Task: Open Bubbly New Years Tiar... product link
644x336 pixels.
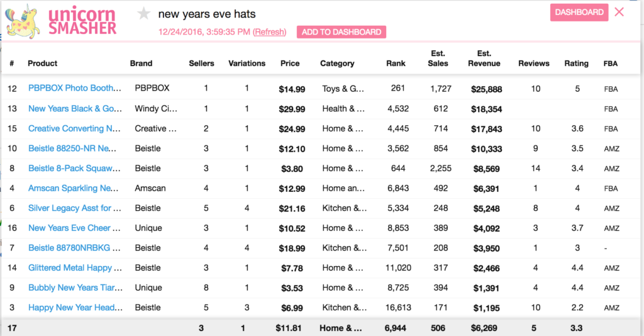Action: coord(75,288)
